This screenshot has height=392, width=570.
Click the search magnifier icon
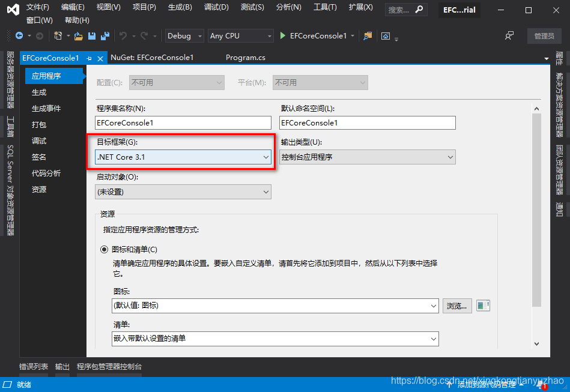coord(419,10)
